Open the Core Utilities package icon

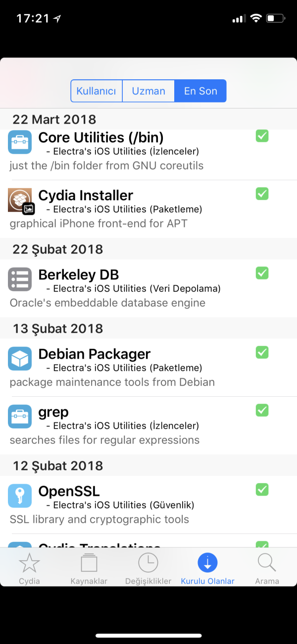click(x=19, y=142)
